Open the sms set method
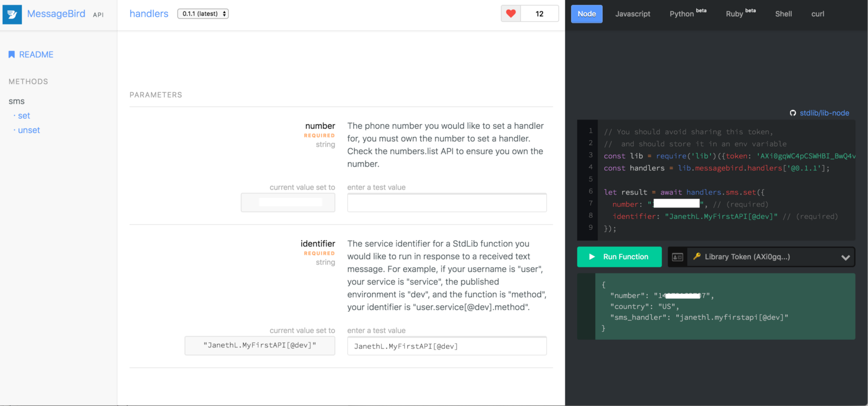 point(24,116)
